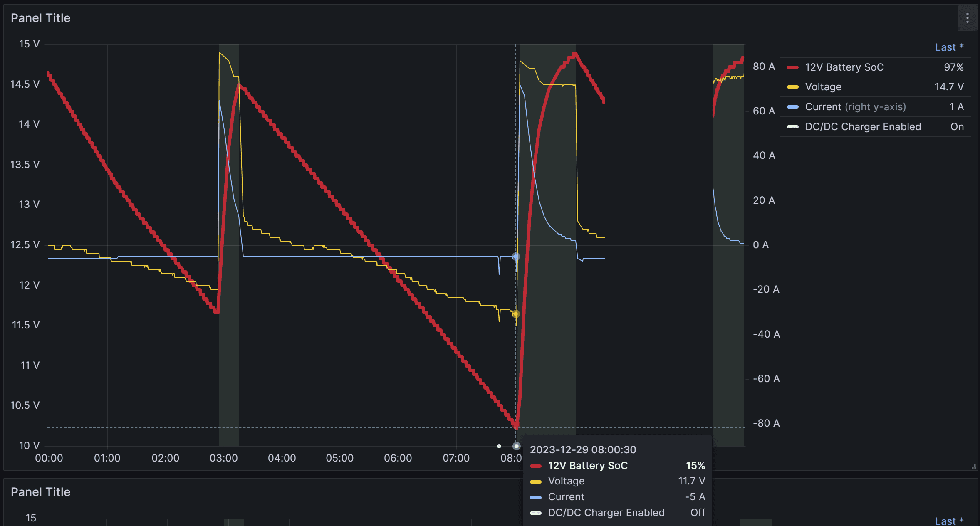Screen dimensions: 980x526
Task: Click the small white annotation dot before 08:00
Action: pos(499,446)
